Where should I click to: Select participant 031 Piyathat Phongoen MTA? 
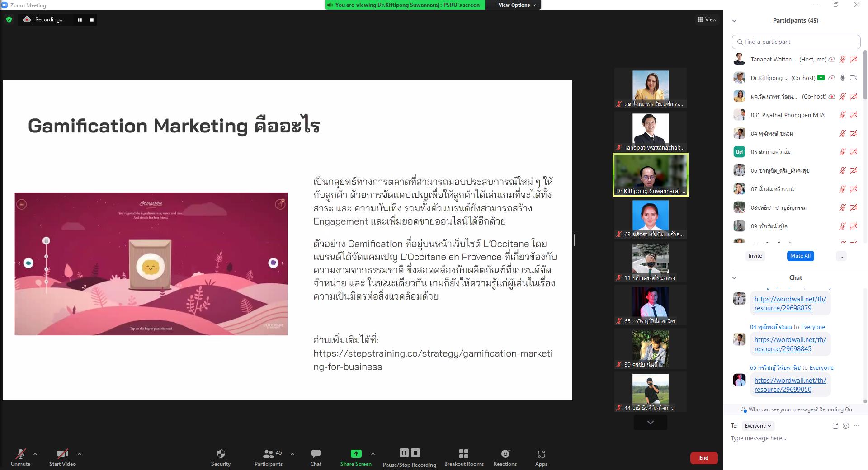click(x=795, y=115)
